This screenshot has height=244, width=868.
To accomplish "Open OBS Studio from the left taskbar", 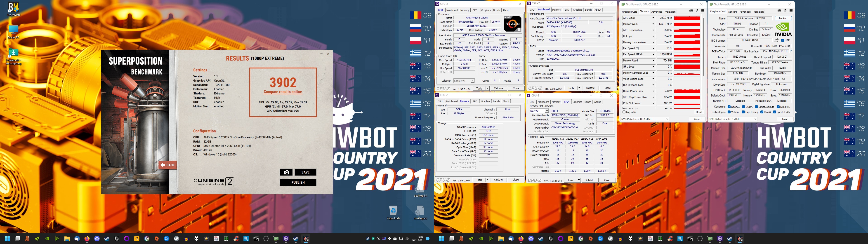I will 266,239.
